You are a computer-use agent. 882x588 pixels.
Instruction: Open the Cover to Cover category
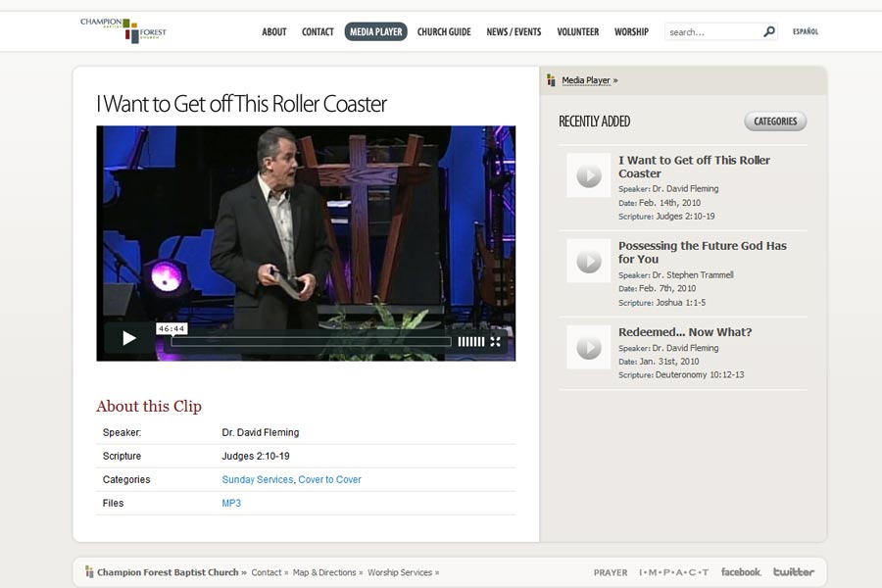(329, 479)
